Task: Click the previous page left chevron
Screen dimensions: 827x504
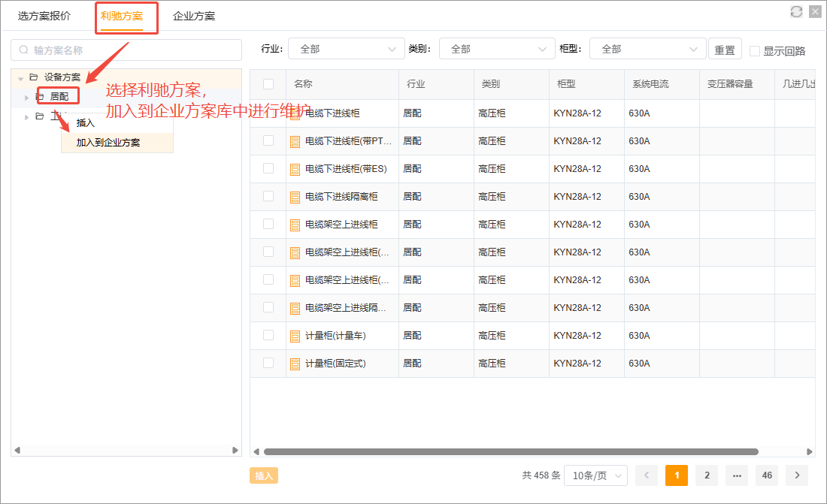Action: (x=646, y=475)
